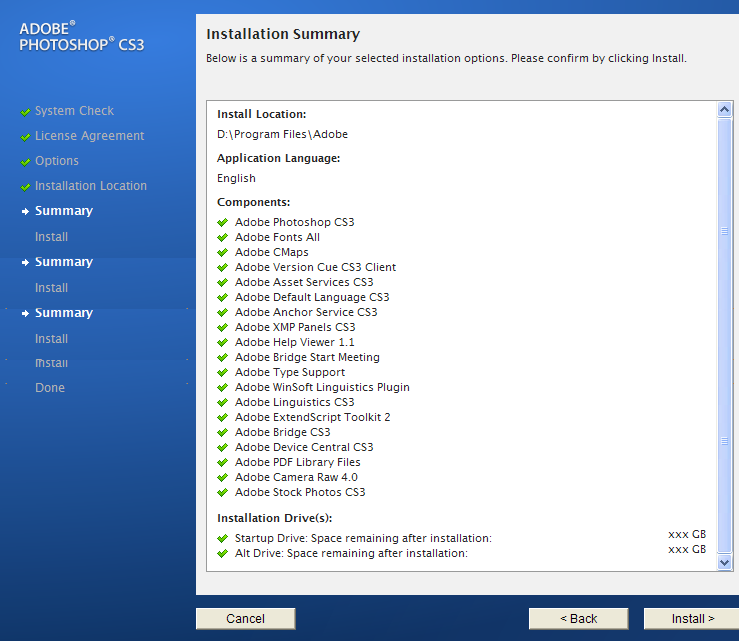Screen dimensions: 739x641
Task: Select the Installation Location step in sidebar
Action: (x=91, y=186)
